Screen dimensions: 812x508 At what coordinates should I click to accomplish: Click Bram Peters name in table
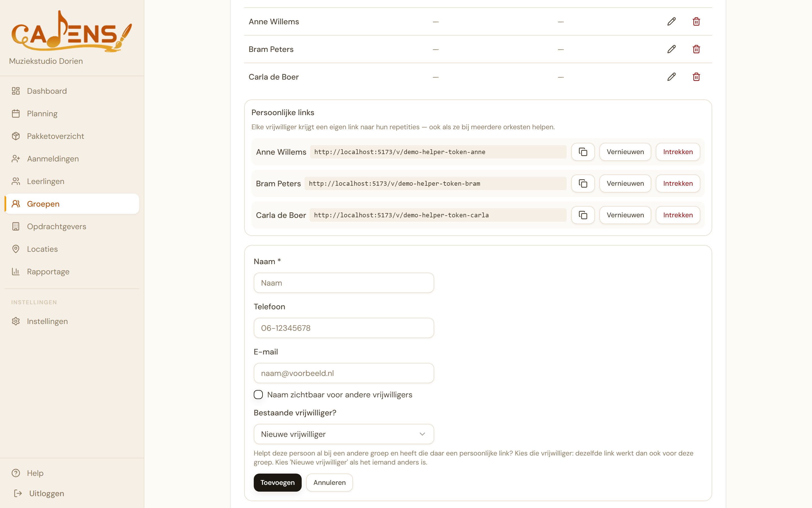point(271,49)
